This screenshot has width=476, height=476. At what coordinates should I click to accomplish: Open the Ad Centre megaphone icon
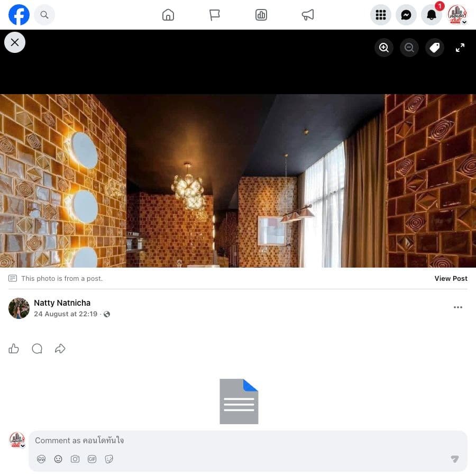click(x=307, y=15)
